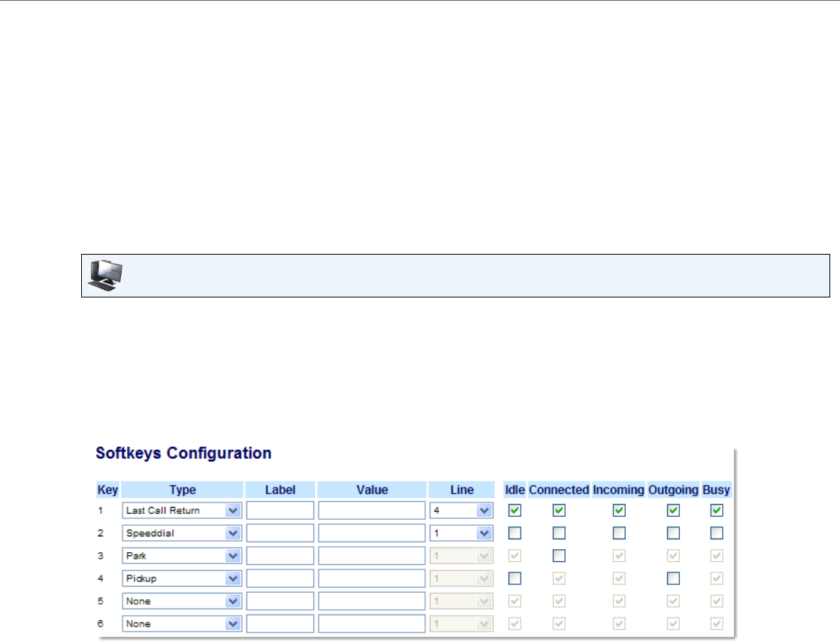Open Type dropdown for key 5
Image resolution: width=840 pixels, height=643 pixels.
(181, 601)
